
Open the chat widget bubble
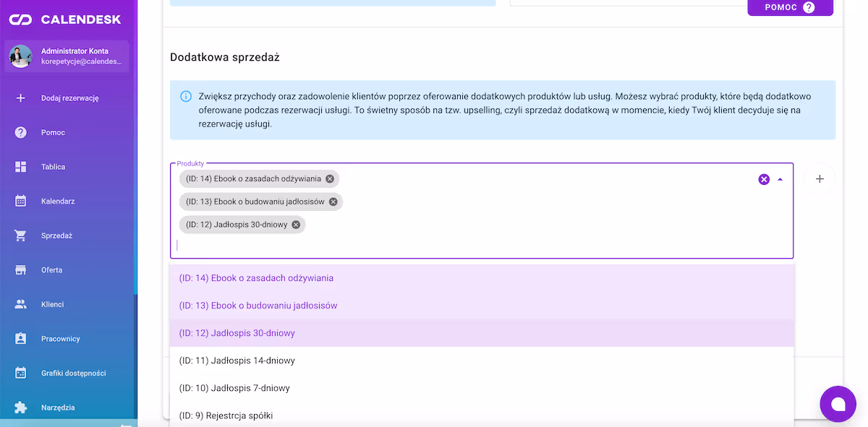[838, 404]
